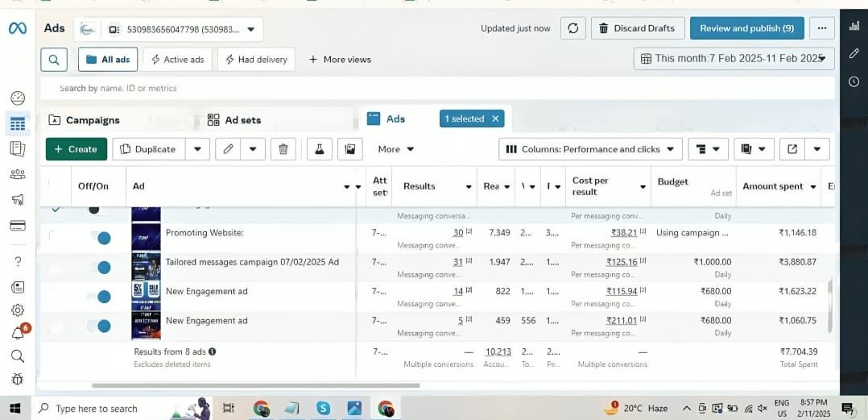
Task: Delete selected ad with trash icon
Action: point(283,149)
